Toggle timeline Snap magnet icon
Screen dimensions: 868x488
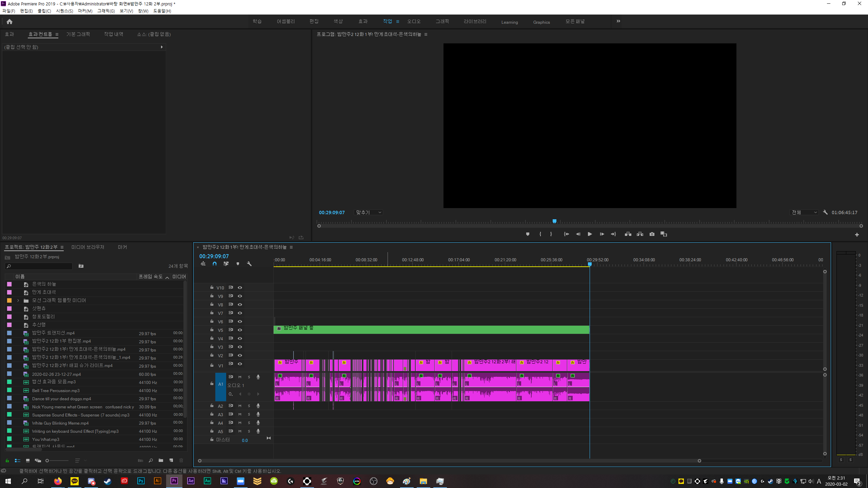215,264
